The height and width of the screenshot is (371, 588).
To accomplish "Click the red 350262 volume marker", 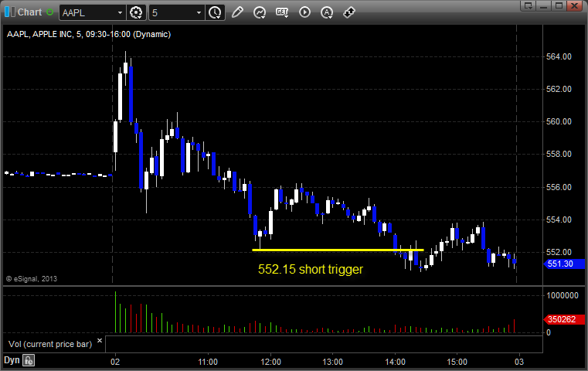I will pos(564,319).
